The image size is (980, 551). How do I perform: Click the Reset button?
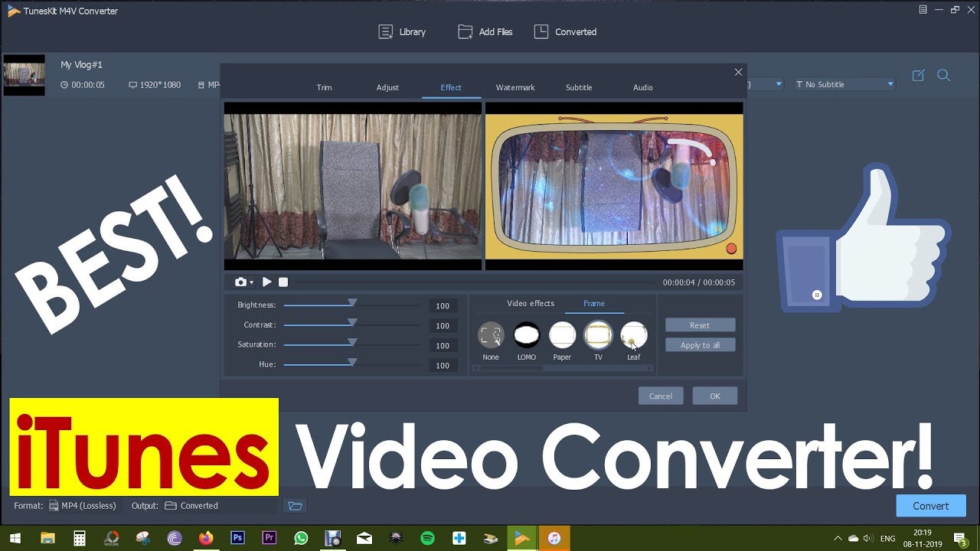click(x=700, y=325)
